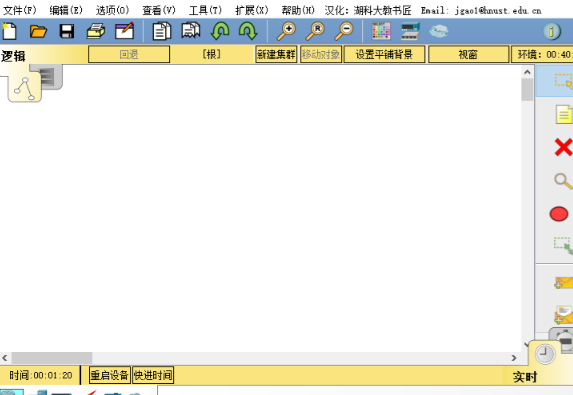Viewport: 573px width, 395px height.
Task: Open the 扩展(X) menu
Action: tap(252, 10)
